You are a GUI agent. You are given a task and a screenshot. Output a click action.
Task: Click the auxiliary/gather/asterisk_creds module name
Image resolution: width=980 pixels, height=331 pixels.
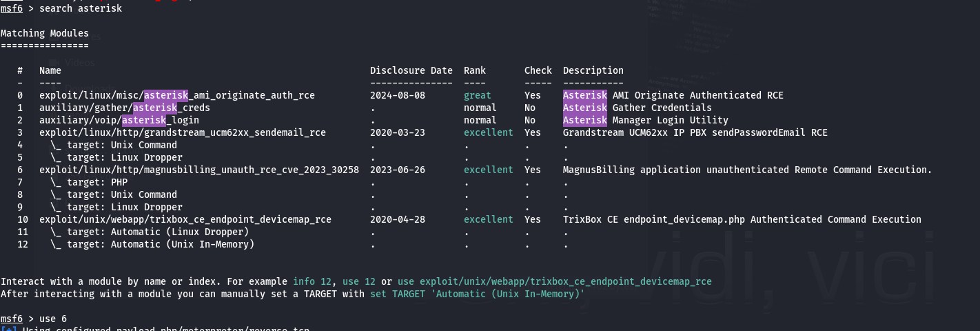pyautogui.click(x=124, y=108)
